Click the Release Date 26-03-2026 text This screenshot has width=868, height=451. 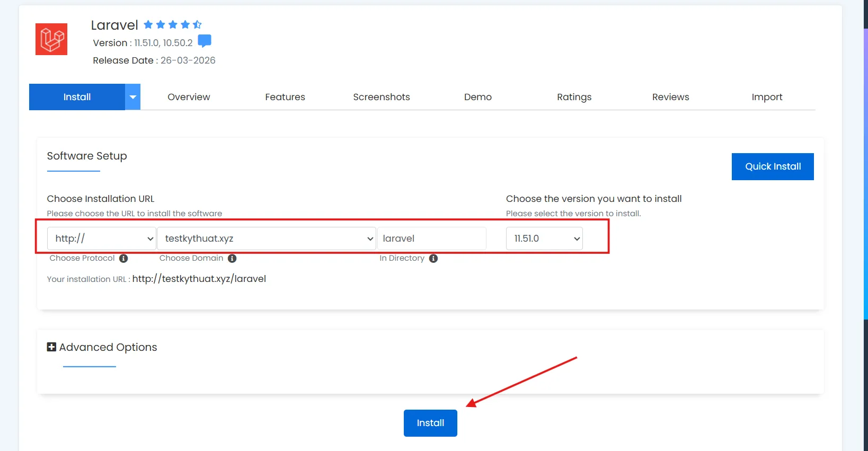154,60
